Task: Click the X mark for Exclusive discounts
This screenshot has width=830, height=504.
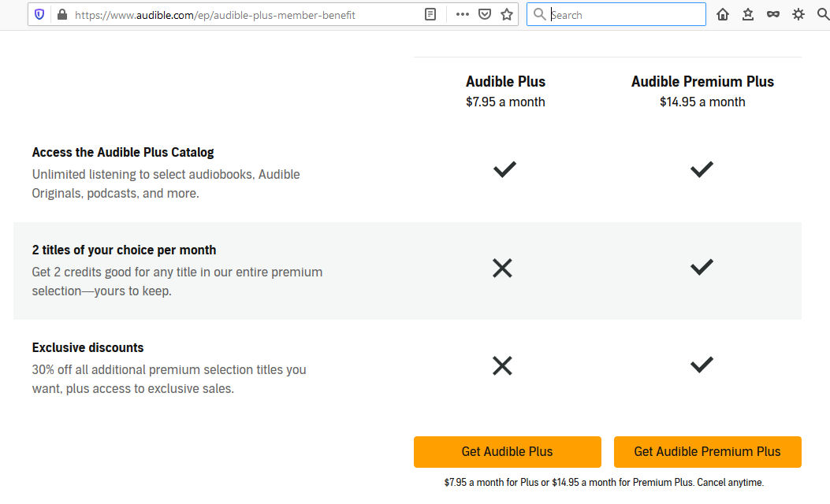Action: pyautogui.click(x=502, y=365)
